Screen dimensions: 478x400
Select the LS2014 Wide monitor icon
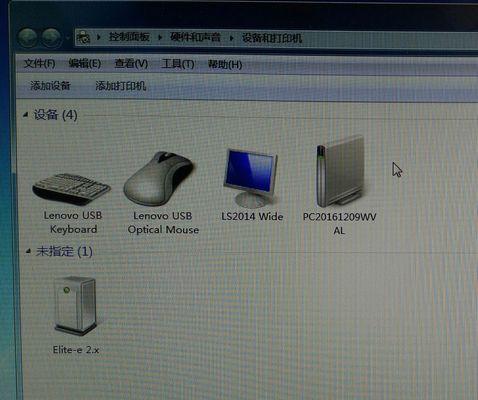(x=251, y=178)
